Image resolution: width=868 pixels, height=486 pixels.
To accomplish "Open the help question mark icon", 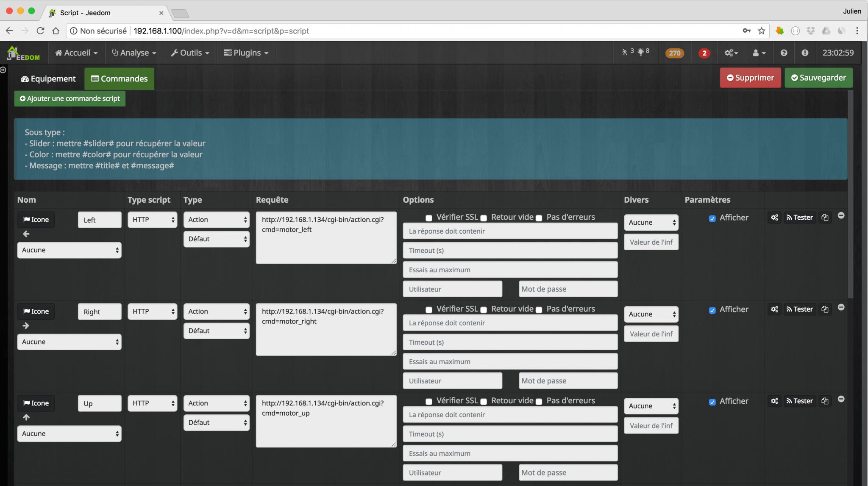I will point(784,53).
